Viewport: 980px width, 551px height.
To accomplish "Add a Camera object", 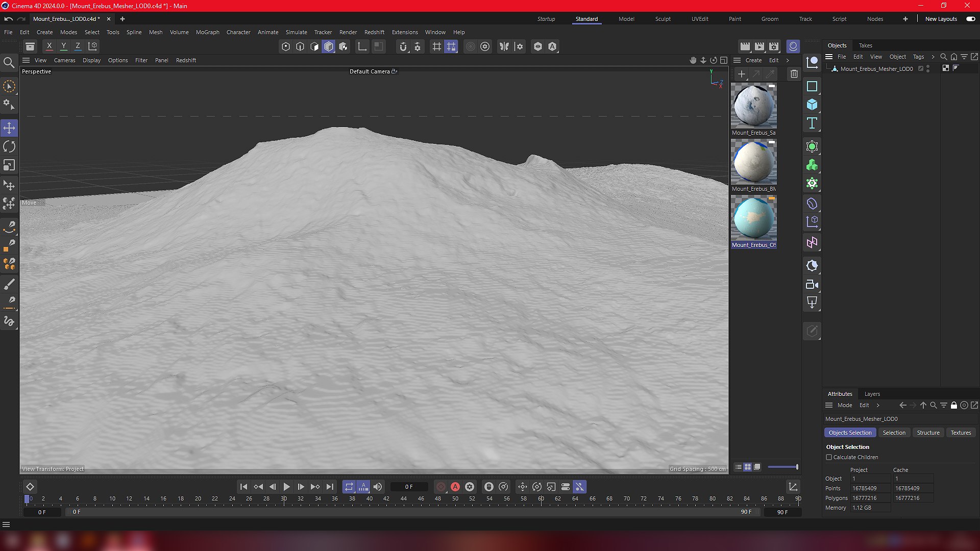I will click(x=812, y=285).
